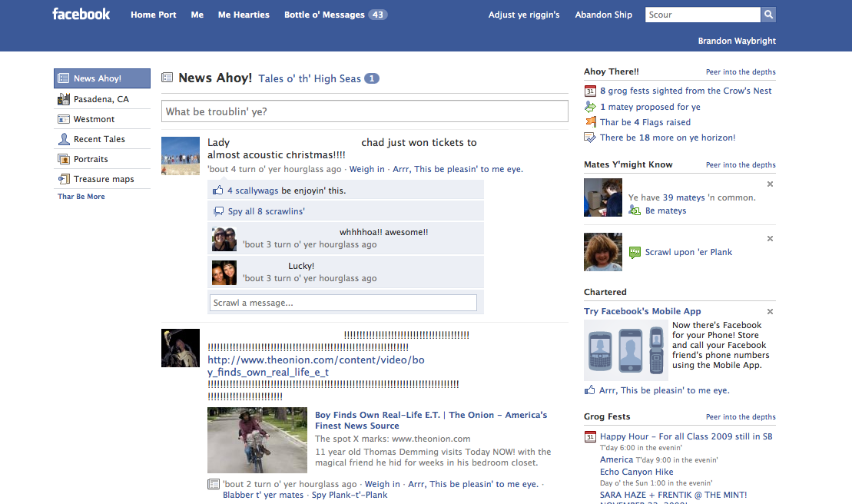Click in the Scour search field
852x504 pixels.
pos(703,15)
